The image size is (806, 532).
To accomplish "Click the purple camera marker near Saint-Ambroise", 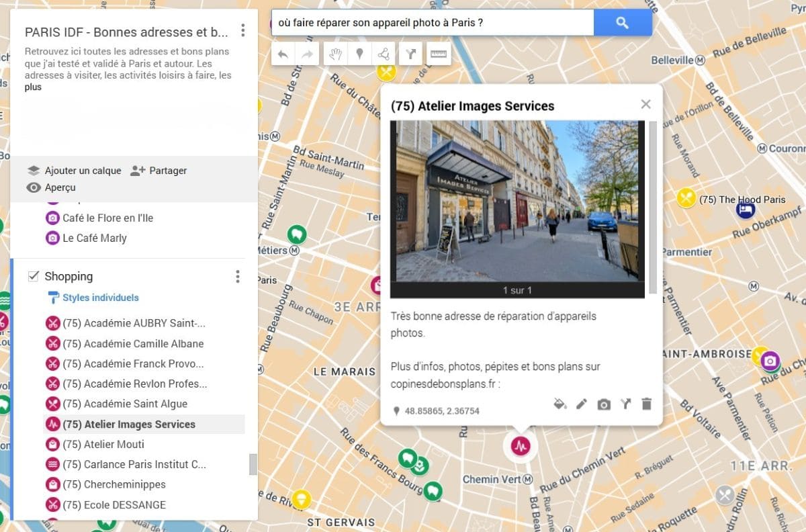I will 770,362.
